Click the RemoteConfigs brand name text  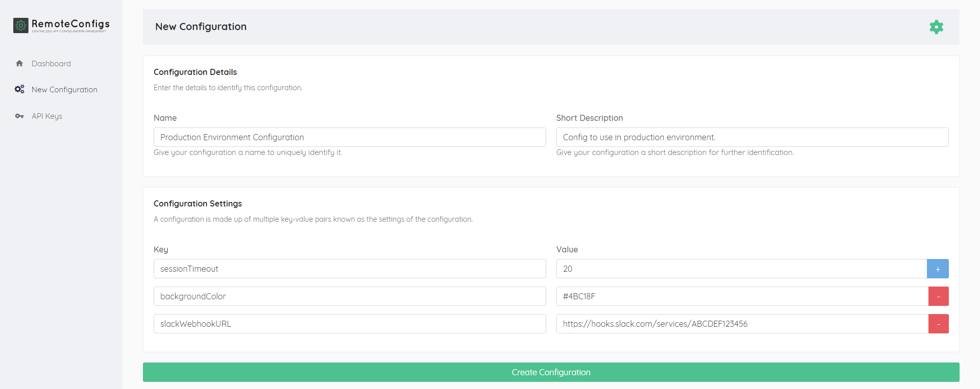click(x=70, y=24)
